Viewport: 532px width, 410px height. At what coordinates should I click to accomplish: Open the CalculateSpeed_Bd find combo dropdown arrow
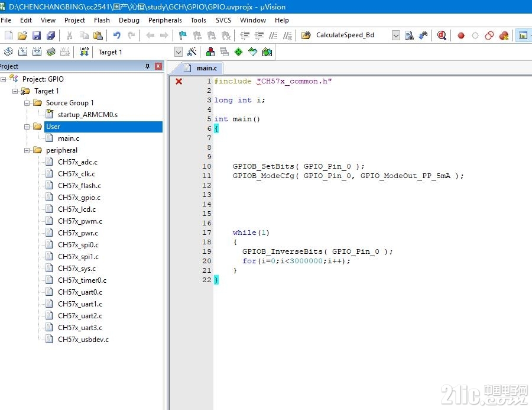395,35
